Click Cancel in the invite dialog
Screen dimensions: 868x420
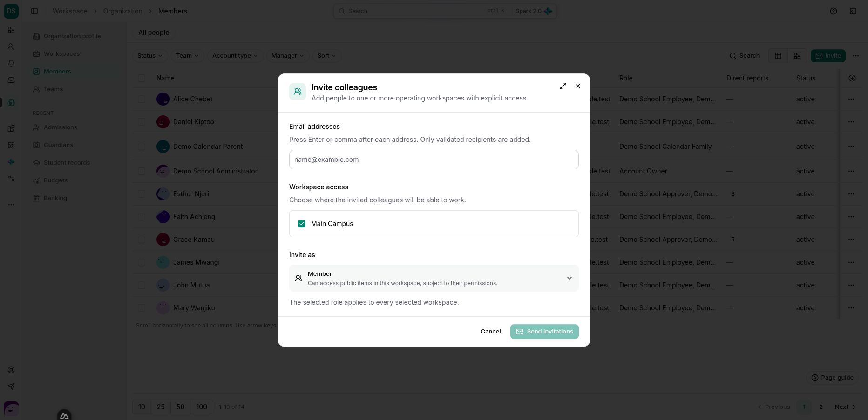(491, 332)
